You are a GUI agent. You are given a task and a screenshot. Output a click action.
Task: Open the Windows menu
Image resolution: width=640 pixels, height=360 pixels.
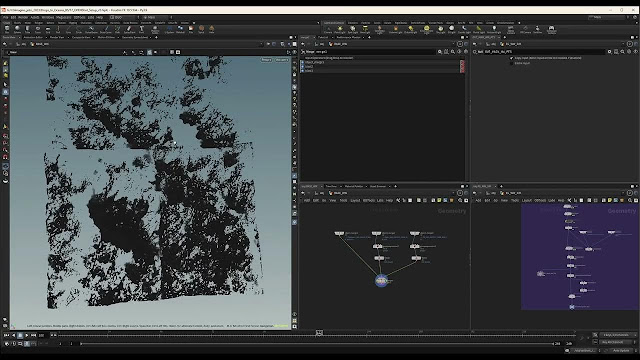point(48,18)
